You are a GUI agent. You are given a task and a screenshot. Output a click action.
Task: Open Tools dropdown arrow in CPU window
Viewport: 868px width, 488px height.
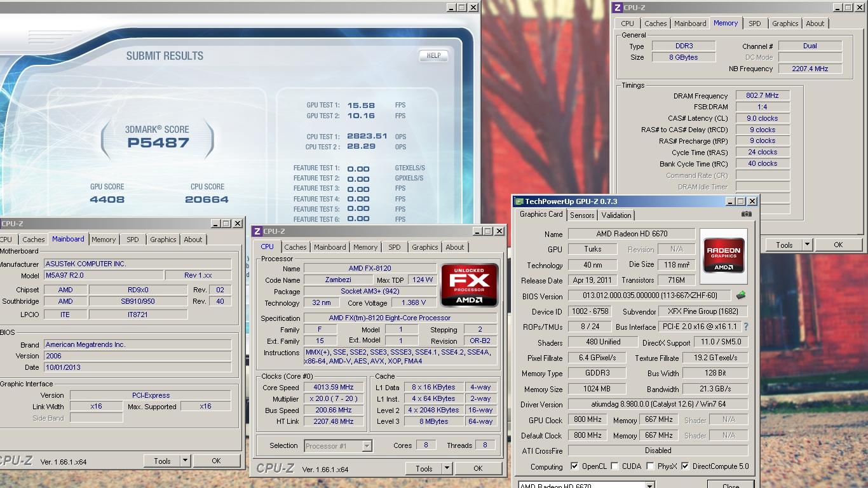pyautogui.click(x=447, y=468)
